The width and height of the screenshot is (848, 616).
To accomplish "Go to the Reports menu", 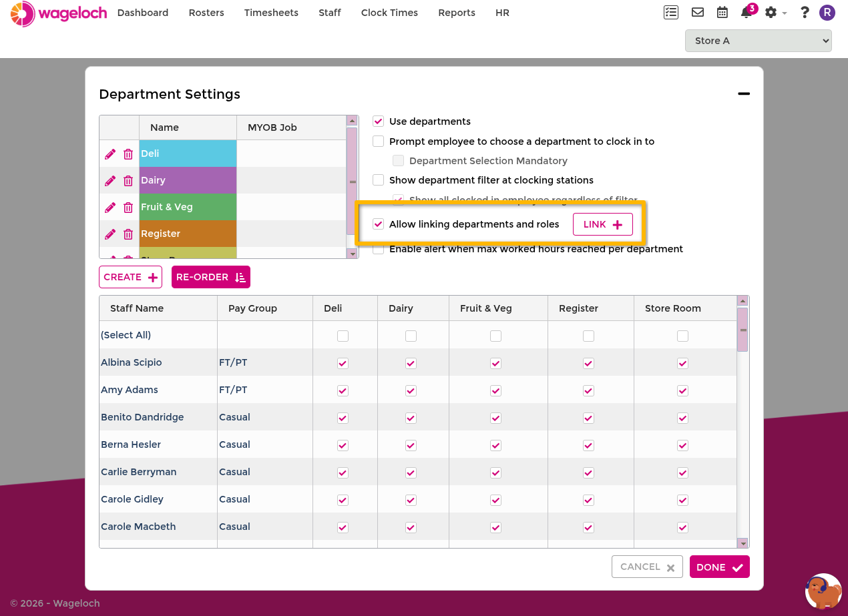I will pyautogui.click(x=457, y=13).
